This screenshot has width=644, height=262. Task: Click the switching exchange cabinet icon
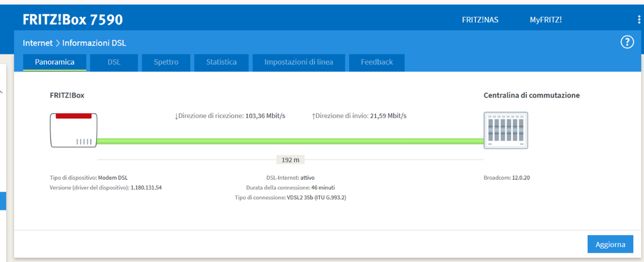coord(506,131)
